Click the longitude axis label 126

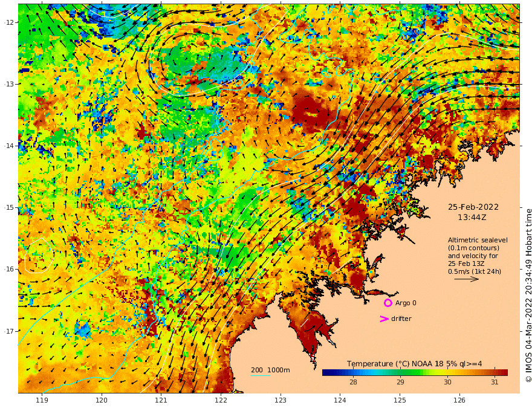coord(459,400)
